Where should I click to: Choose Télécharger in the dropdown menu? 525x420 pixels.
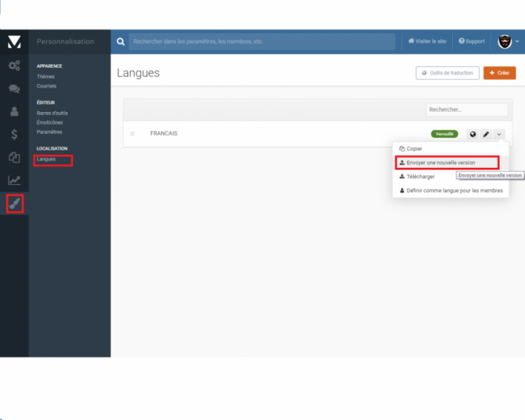pos(420,176)
